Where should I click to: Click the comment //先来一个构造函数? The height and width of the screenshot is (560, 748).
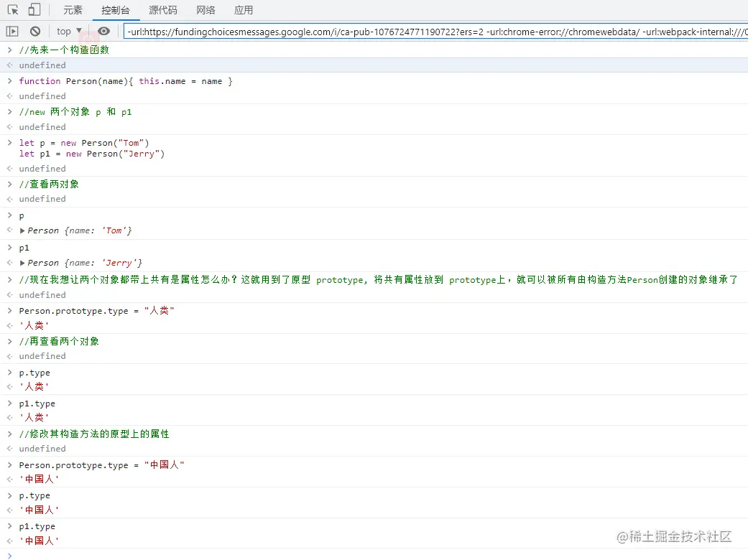(x=64, y=50)
